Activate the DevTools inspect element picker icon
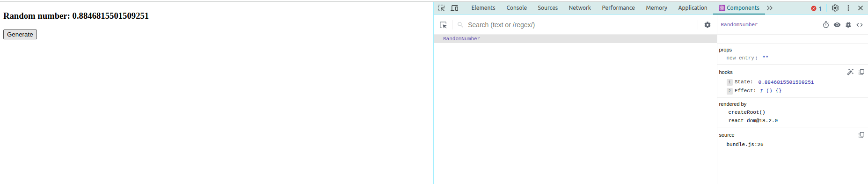The image size is (868, 184). 441,8
